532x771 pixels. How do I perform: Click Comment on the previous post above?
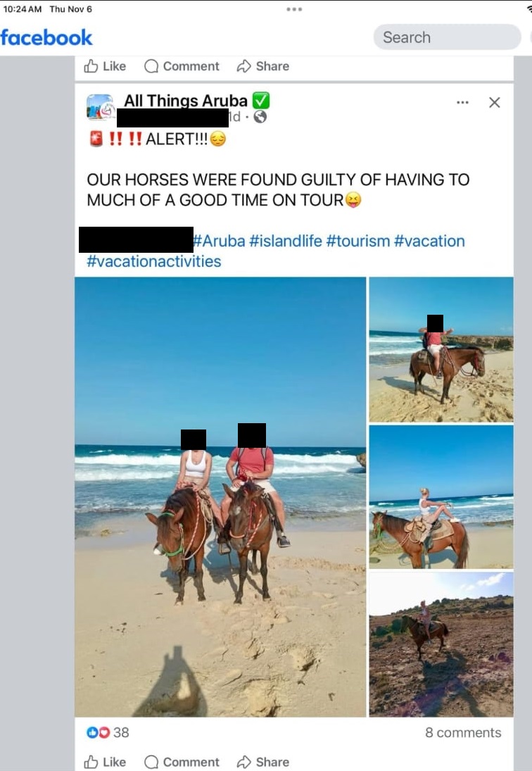point(182,66)
